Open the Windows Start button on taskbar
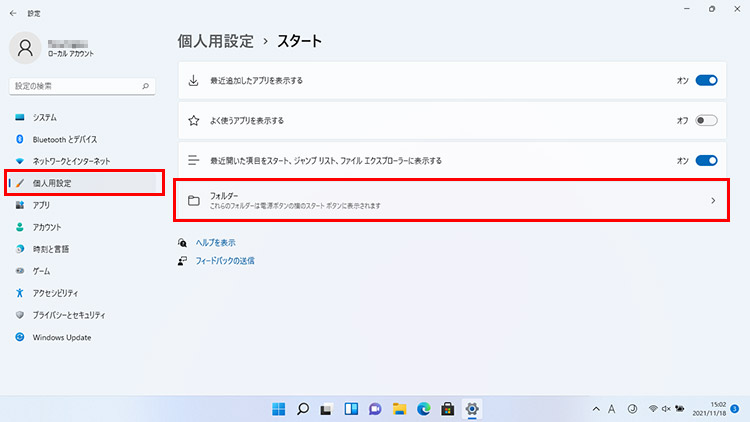Screen dimensions: 750x422 [277, 408]
